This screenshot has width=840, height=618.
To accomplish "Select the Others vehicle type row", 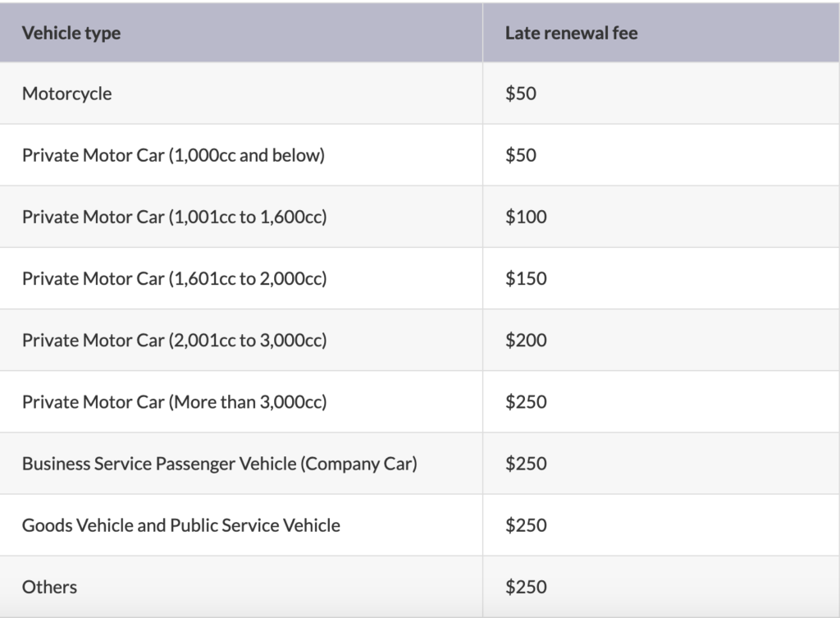I will pyautogui.click(x=49, y=587).
